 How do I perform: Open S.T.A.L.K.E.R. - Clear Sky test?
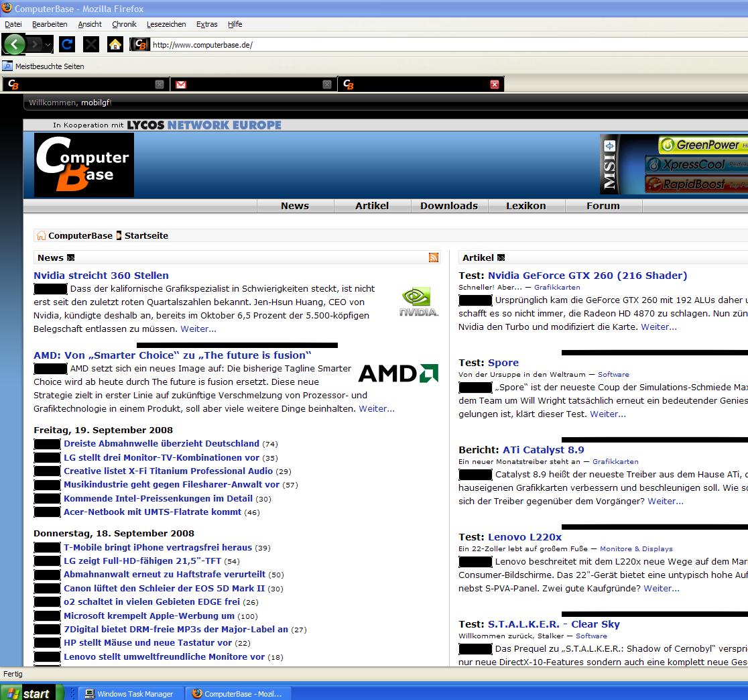click(x=554, y=624)
